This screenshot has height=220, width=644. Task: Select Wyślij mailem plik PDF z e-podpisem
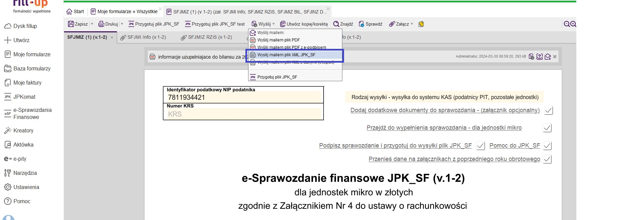coord(295,47)
